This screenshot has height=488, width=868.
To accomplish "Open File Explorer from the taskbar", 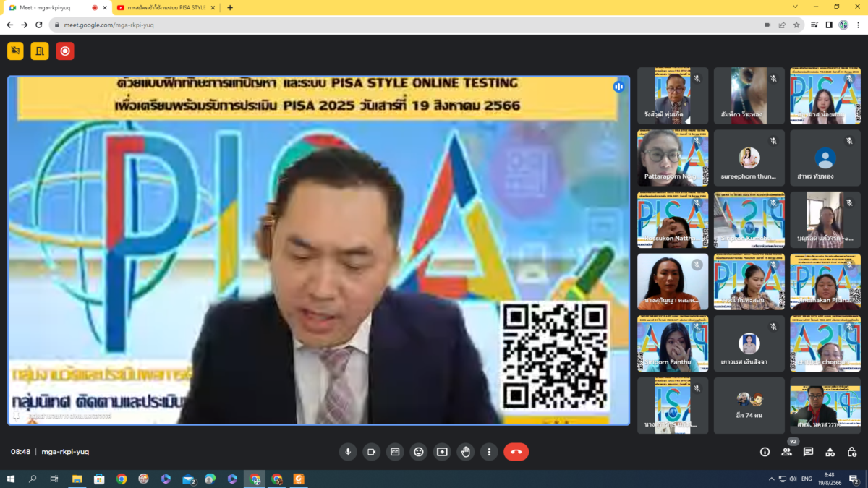I will click(77, 479).
